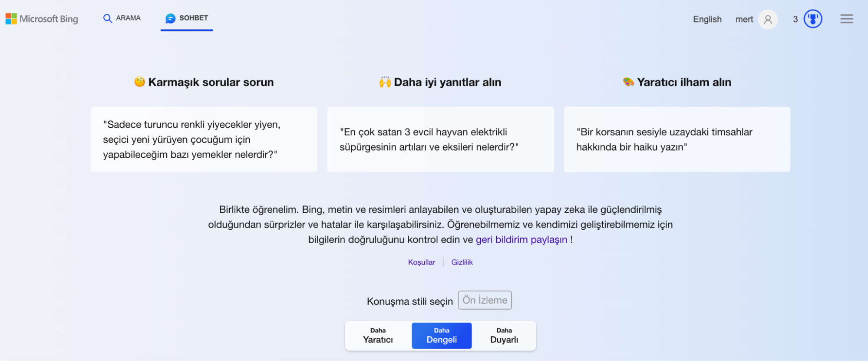Choose the pirate haiku example prompt

point(677,139)
